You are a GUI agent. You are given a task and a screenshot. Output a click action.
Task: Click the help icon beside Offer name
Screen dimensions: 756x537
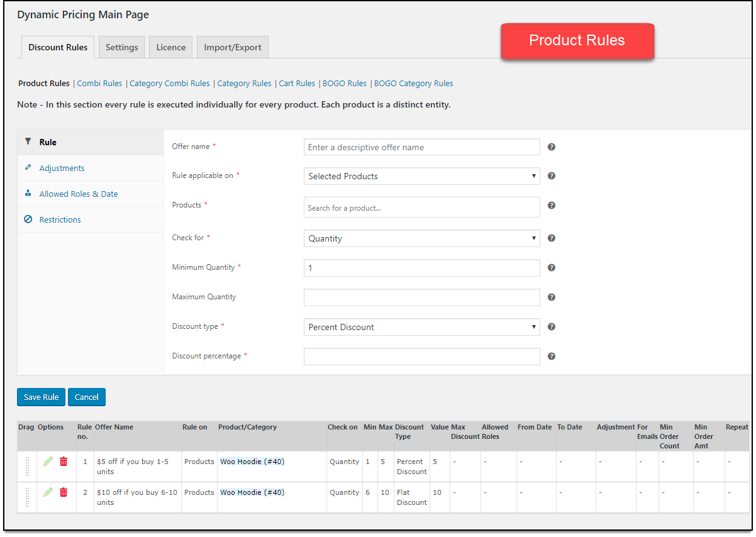552,147
